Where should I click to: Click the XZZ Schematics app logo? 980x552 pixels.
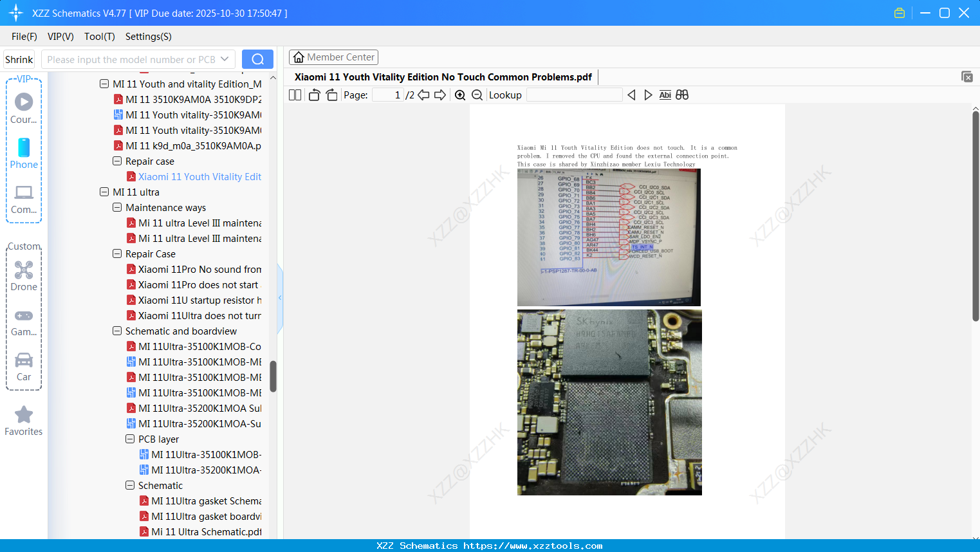coord(16,13)
